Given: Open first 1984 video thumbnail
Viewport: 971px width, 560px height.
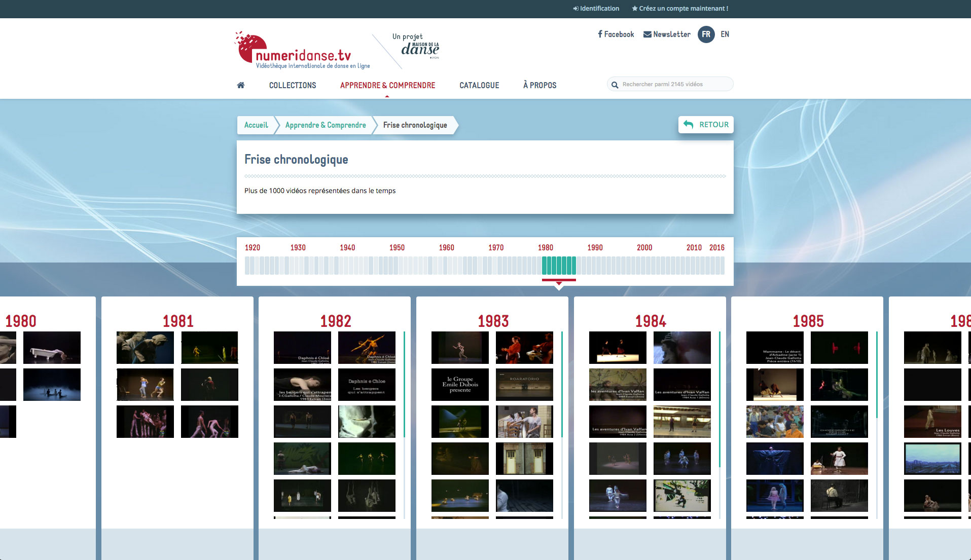Looking at the screenshot, I should coord(618,348).
